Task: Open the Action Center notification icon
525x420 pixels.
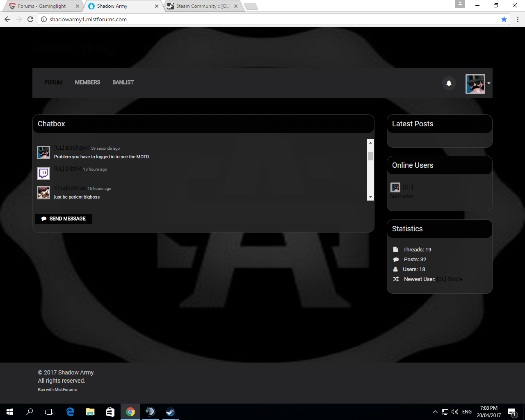Action: [x=512, y=412]
